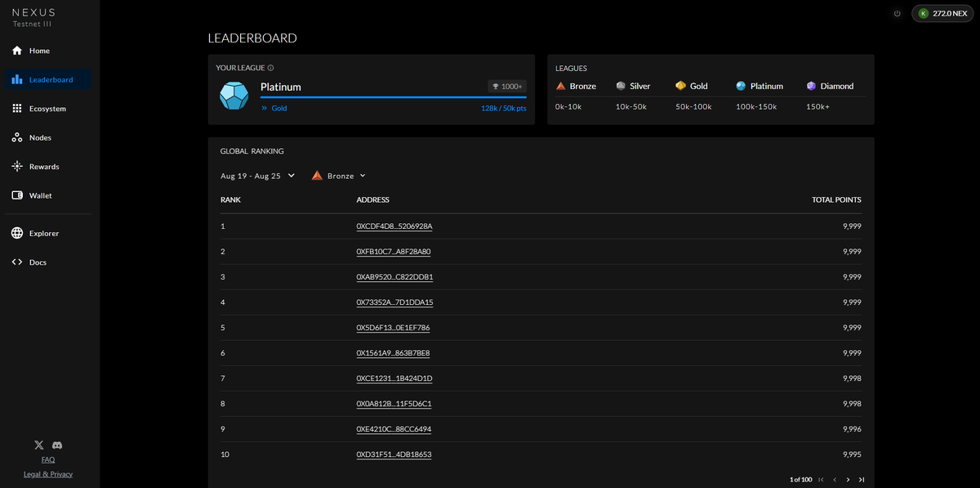Click the 0k-10k Bronze range text

(568, 107)
